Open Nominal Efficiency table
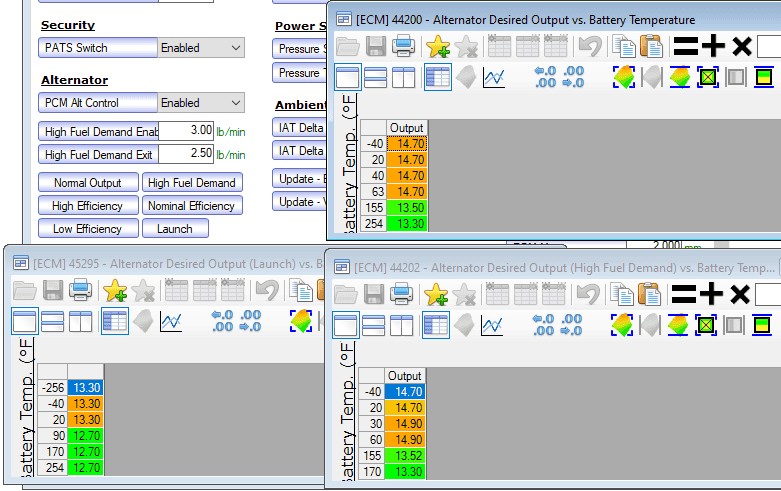Viewport: 781px width, 491px height. pos(192,206)
